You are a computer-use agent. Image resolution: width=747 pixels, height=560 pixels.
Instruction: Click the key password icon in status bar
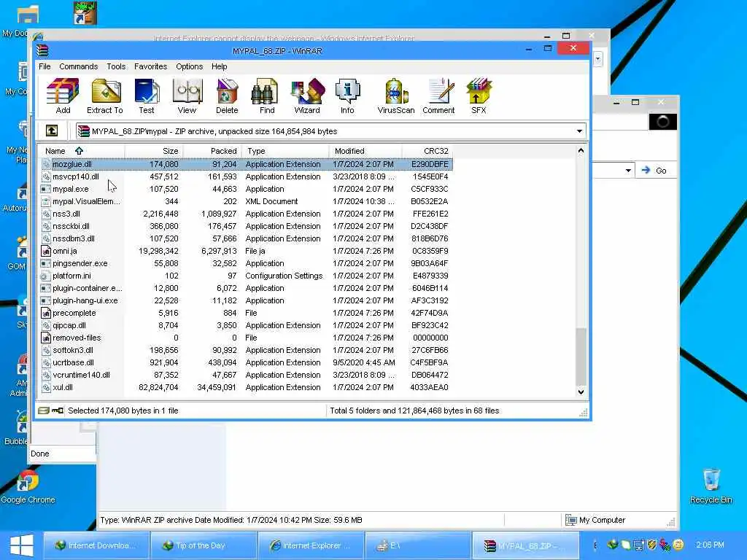click(x=58, y=411)
